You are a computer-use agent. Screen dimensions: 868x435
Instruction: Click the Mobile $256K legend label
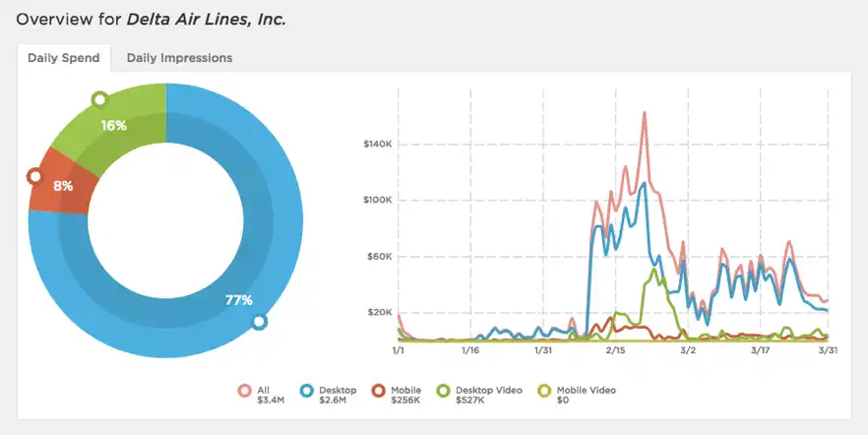tap(405, 395)
